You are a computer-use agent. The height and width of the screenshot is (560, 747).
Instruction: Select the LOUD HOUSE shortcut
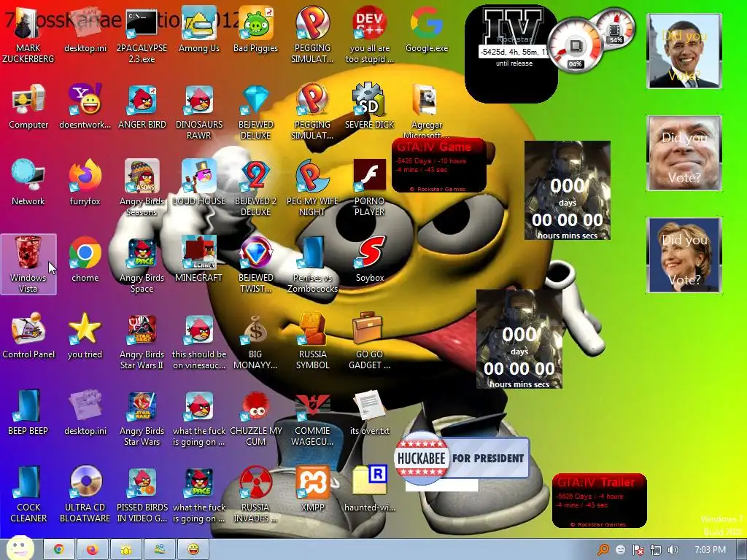tap(199, 183)
